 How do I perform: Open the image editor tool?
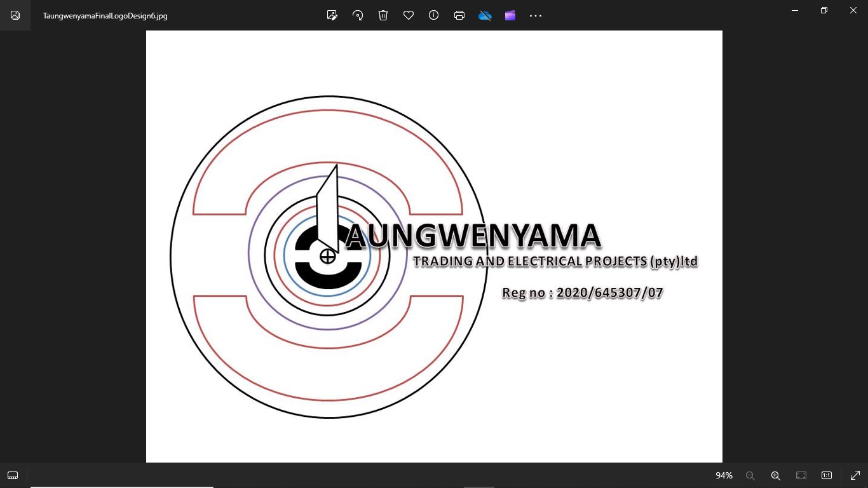pyautogui.click(x=332, y=15)
